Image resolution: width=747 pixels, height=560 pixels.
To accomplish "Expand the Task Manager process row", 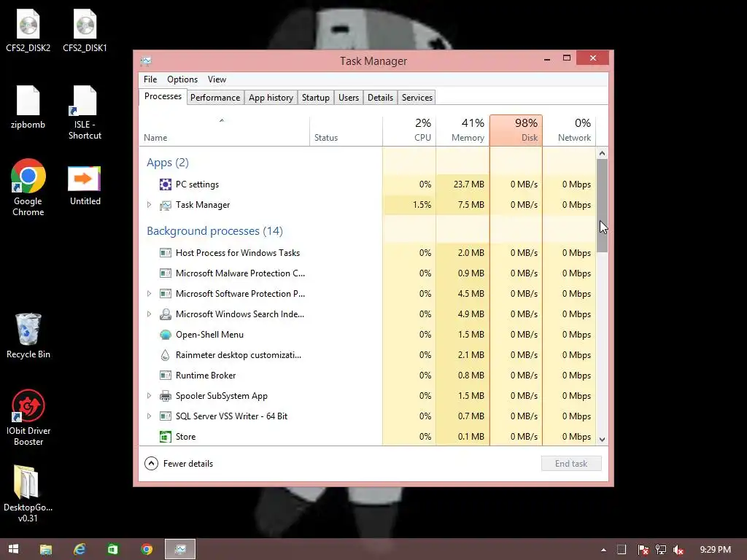I will pos(149,205).
